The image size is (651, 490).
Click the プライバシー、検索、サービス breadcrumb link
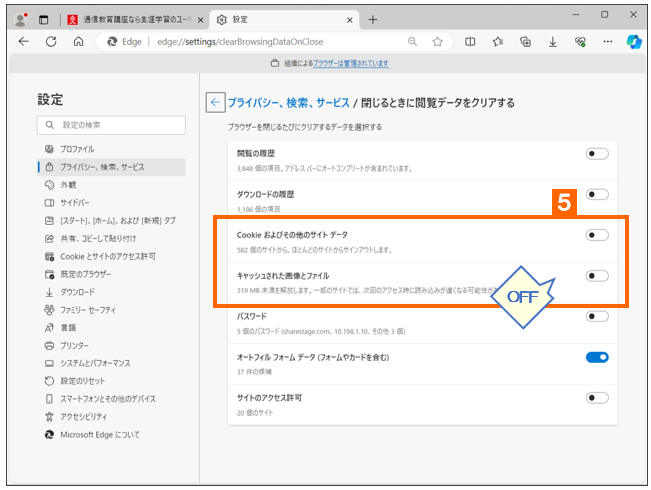[289, 102]
